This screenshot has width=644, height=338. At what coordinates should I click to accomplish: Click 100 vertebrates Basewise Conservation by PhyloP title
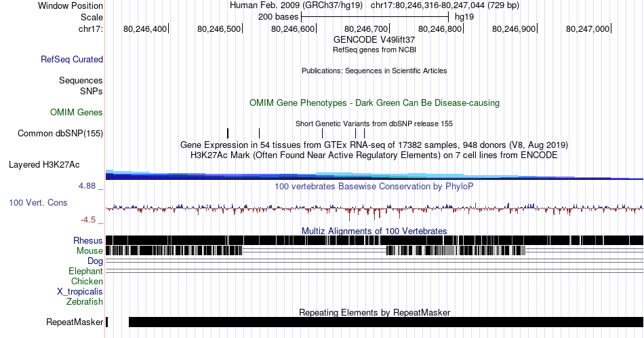click(x=374, y=186)
